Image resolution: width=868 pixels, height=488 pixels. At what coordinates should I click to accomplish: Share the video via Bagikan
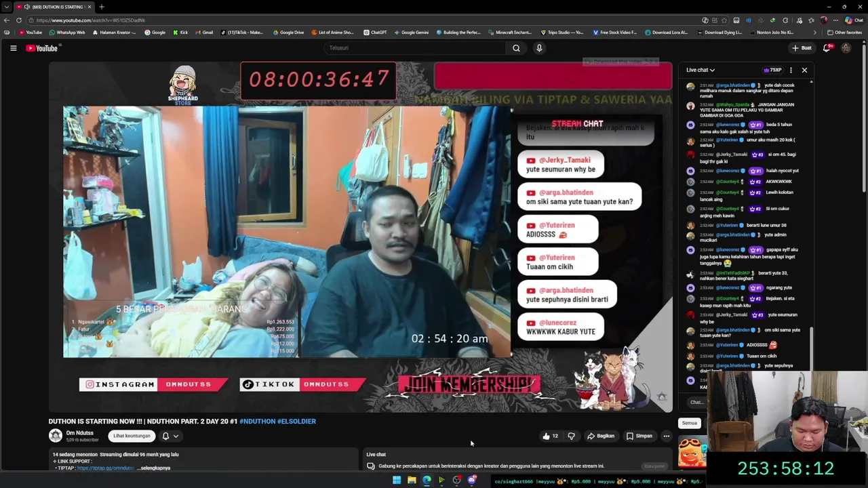[601, 436]
